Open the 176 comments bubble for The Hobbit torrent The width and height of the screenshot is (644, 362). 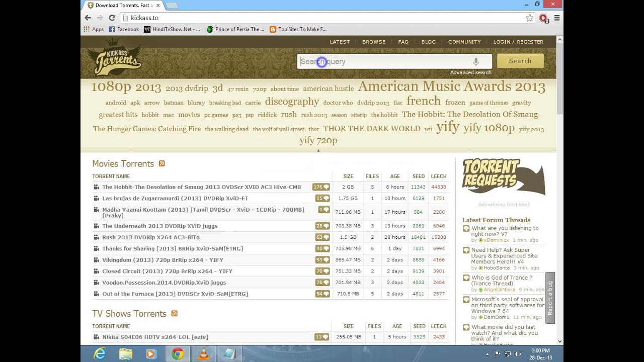[x=321, y=187]
